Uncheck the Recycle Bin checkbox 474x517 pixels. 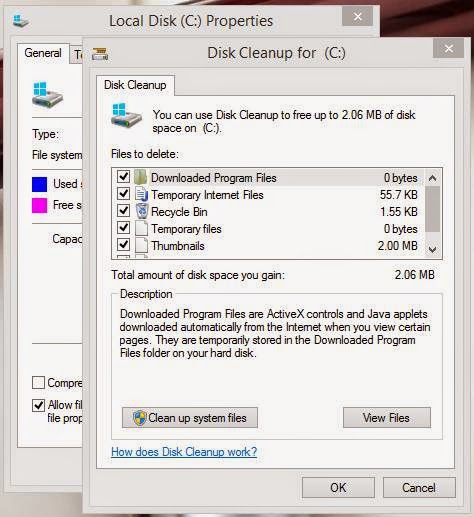(123, 210)
